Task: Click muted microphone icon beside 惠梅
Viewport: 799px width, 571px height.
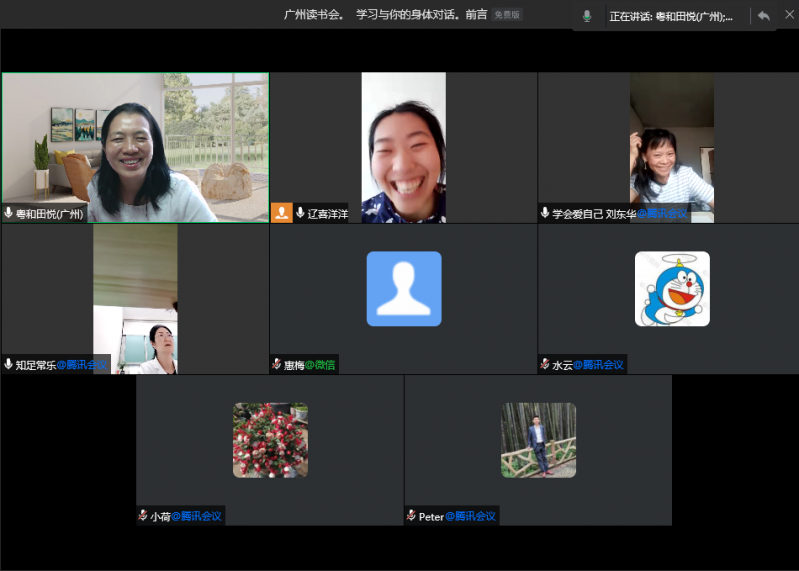Action: [x=277, y=365]
